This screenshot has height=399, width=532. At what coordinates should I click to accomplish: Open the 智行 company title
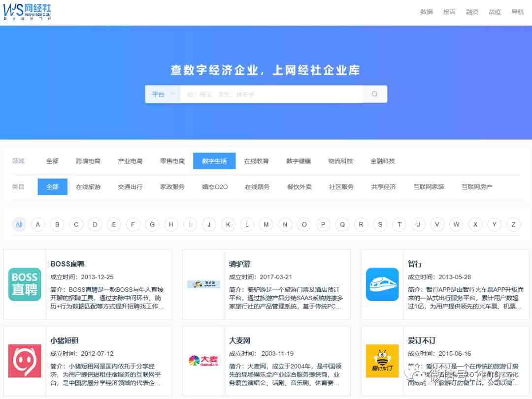[x=415, y=264]
